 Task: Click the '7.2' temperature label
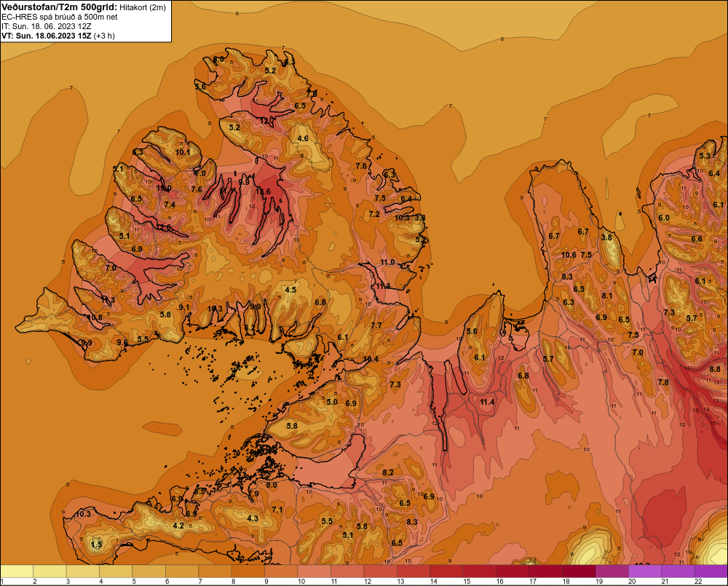[374, 214]
